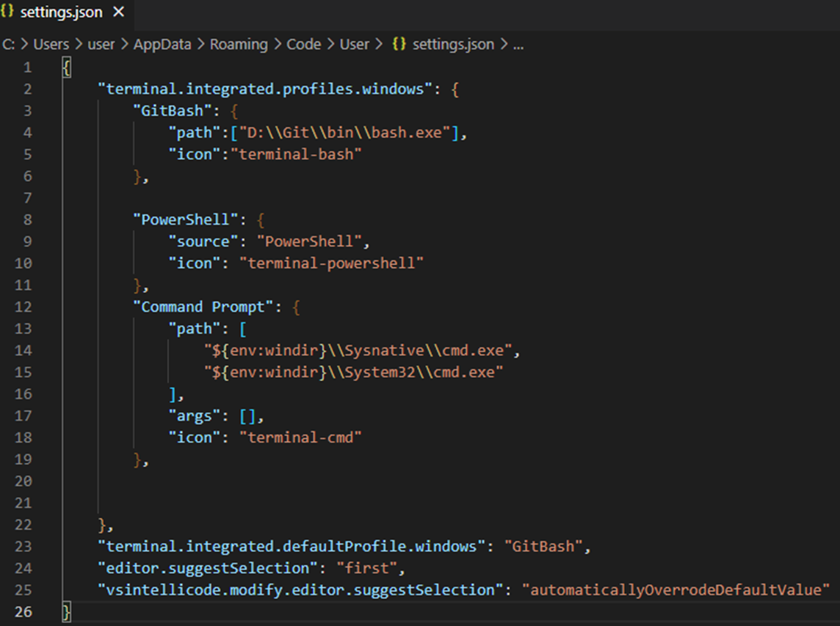Click the "PowerShell" profile key on line 8
This screenshot has height=626, width=840.
point(185,219)
